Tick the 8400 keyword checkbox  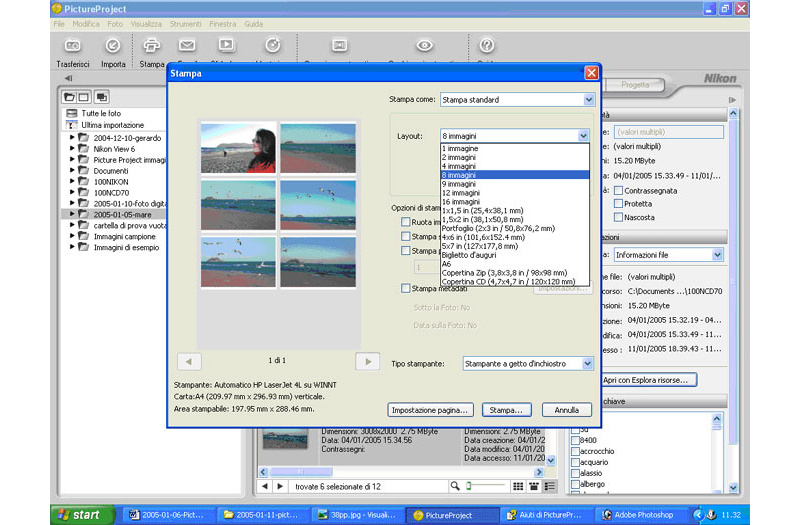576,440
